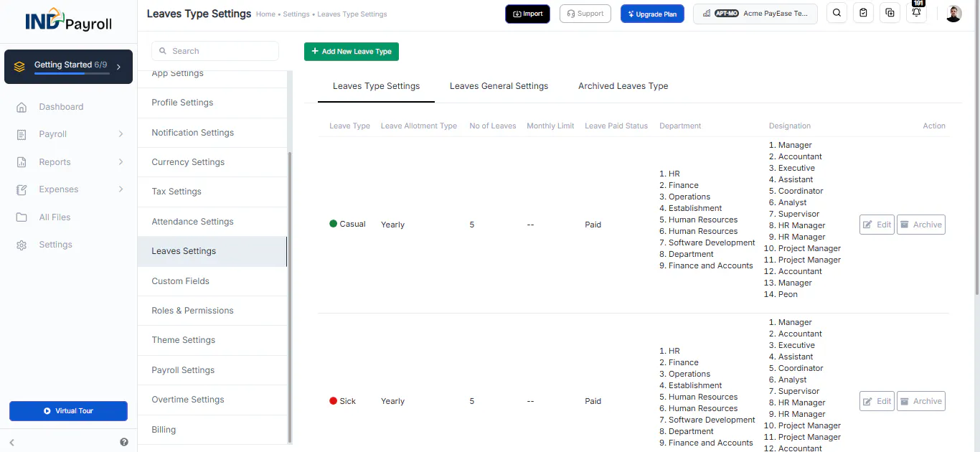Switch to Archived Leaves Type tab
Viewport: 980px width, 452px height.
pos(623,86)
